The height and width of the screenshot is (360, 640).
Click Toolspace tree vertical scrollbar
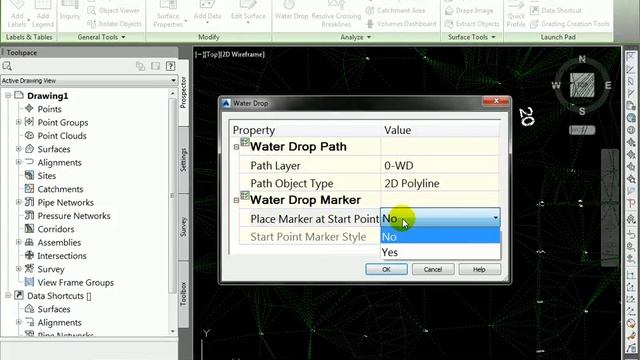click(x=172, y=196)
